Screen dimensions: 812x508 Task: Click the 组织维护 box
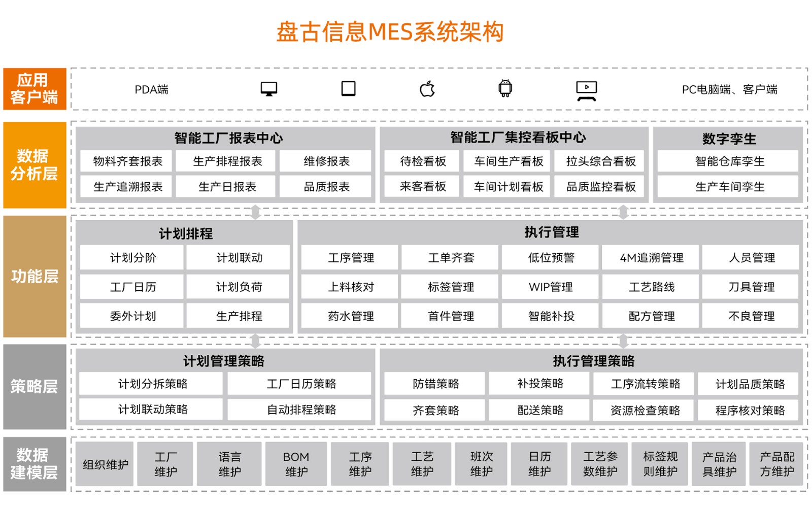(x=105, y=464)
